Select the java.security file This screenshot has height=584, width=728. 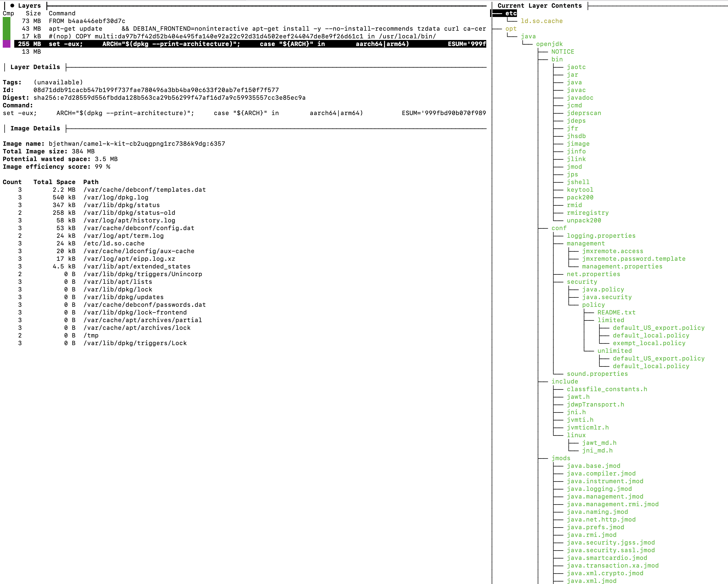[x=607, y=297]
